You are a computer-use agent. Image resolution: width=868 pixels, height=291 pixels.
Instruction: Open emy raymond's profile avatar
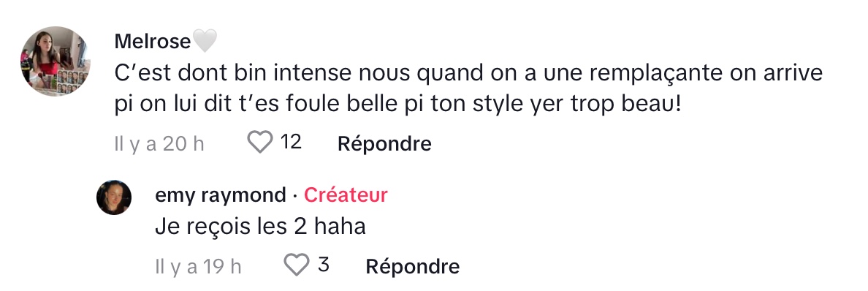pyautogui.click(x=114, y=197)
